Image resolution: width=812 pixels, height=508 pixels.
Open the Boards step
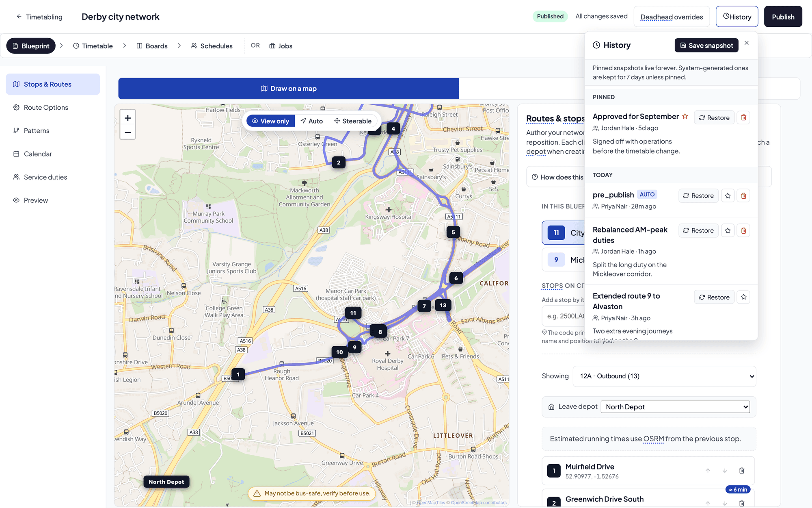coord(152,46)
